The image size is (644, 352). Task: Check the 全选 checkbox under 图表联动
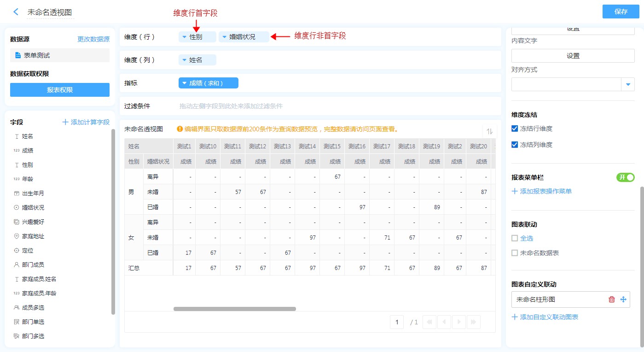coord(515,238)
